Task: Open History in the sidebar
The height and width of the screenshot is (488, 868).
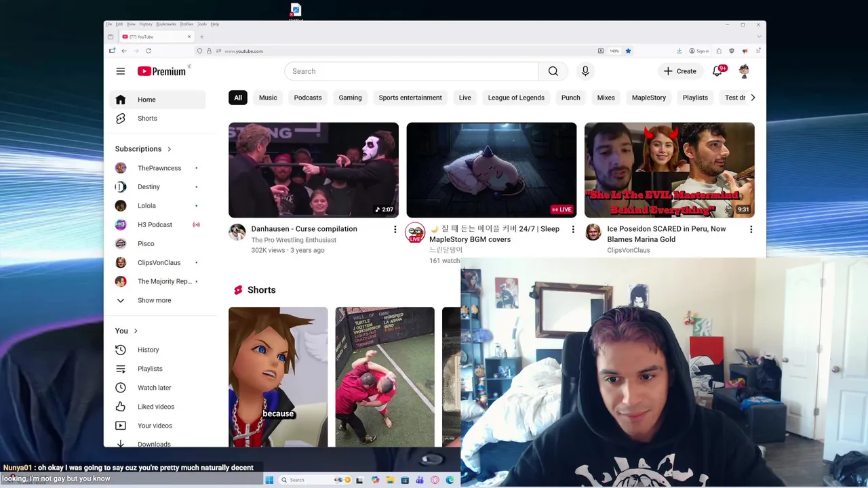Action: click(x=157, y=350)
